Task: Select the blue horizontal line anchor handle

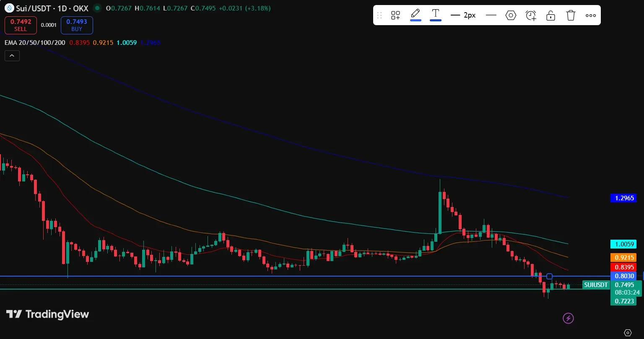Action: point(550,277)
